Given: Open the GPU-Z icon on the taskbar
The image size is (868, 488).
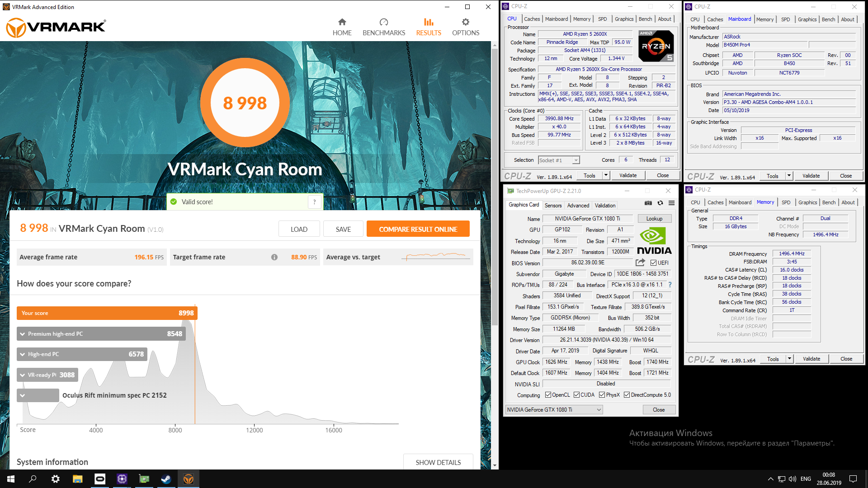Looking at the screenshot, I should 144,479.
